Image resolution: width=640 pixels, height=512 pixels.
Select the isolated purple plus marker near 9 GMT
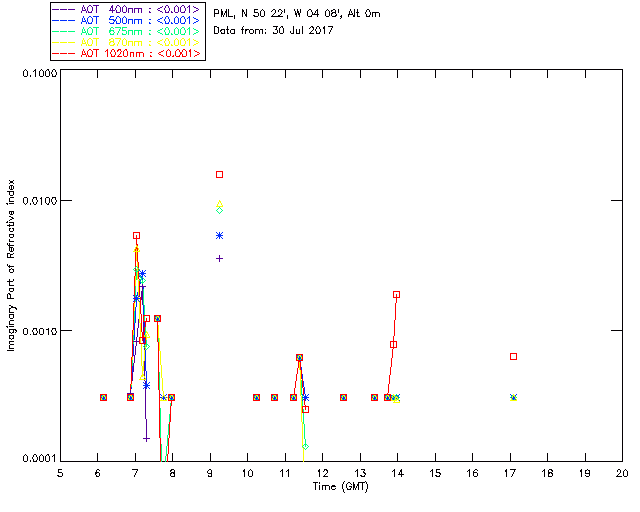pos(220,258)
